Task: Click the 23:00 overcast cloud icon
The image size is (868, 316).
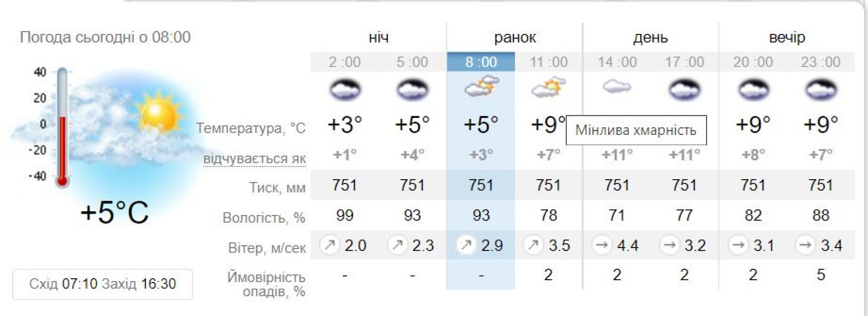Action: pyautogui.click(x=821, y=89)
